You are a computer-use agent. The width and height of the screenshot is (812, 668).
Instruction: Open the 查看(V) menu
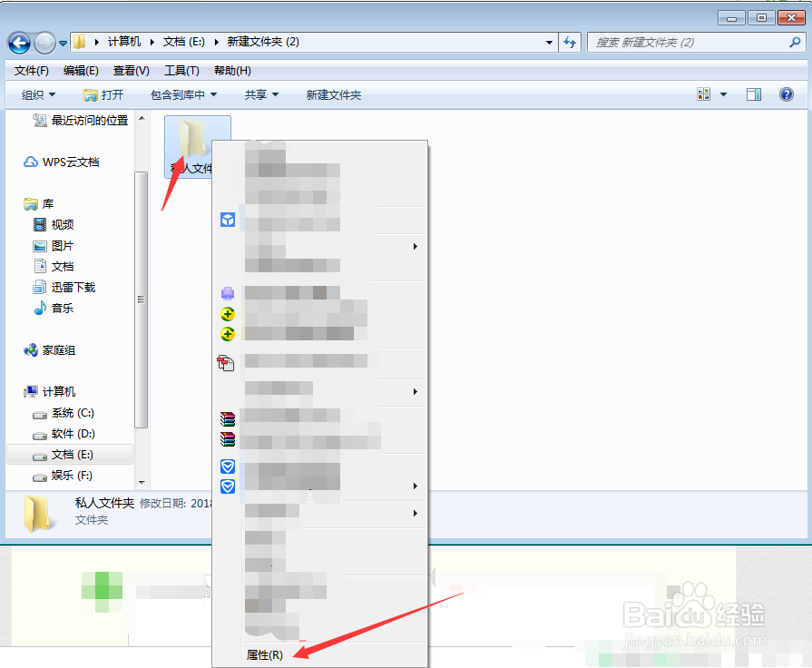(x=131, y=71)
